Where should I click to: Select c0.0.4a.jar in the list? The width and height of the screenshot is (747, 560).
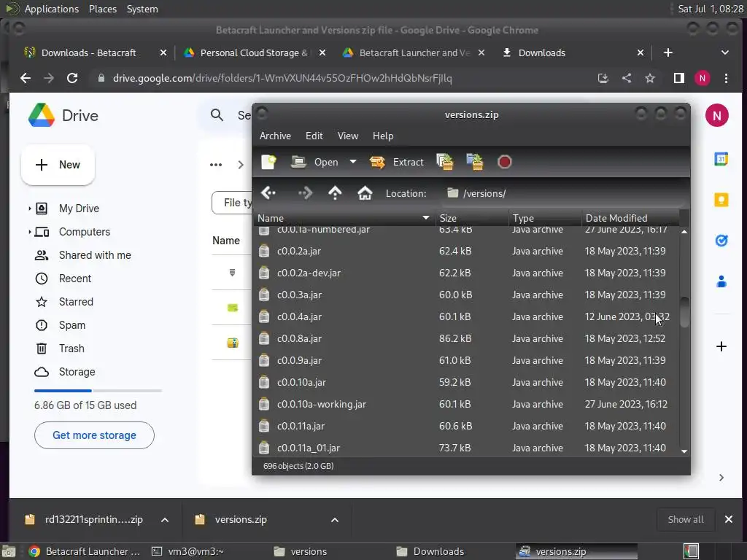coord(466,316)
